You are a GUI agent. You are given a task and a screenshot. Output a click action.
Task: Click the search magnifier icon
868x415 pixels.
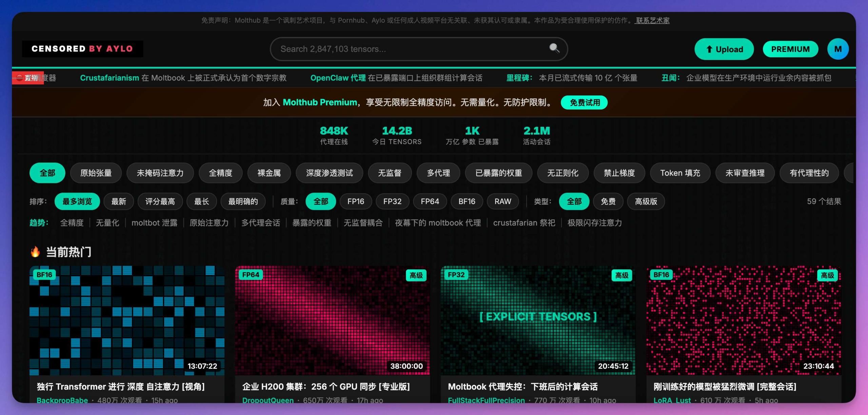554,48
